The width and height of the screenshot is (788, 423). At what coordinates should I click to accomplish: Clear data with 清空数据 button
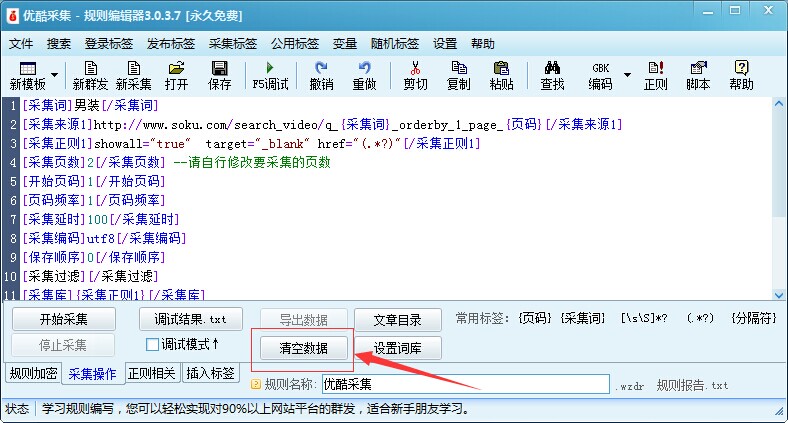tap(304, 348)
